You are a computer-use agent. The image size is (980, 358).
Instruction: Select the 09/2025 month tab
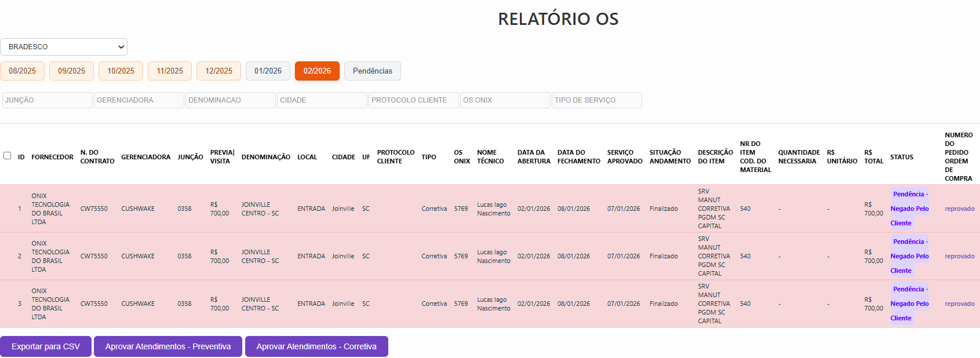(71, 71)
